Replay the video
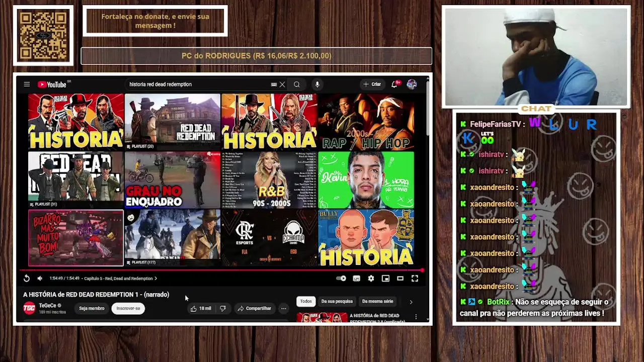Screen dimensions: 644x362 (x=27, y=278)
